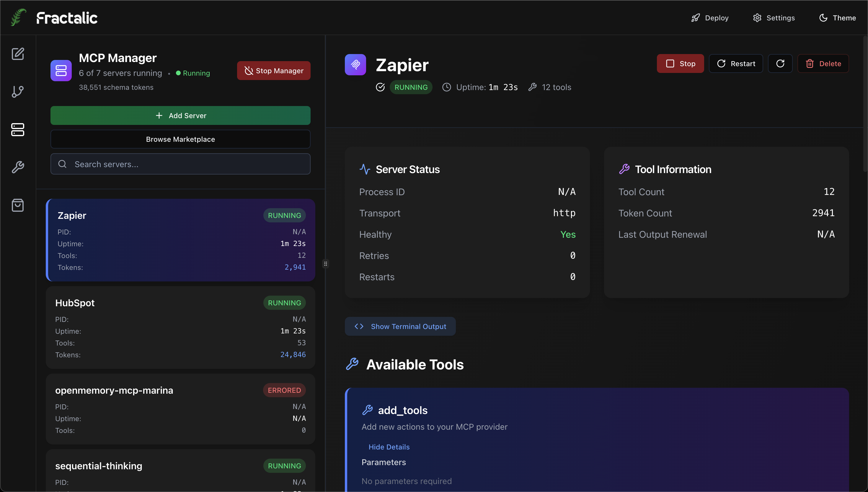
Task: Restart the Zapier server
Action: (736, 63)
